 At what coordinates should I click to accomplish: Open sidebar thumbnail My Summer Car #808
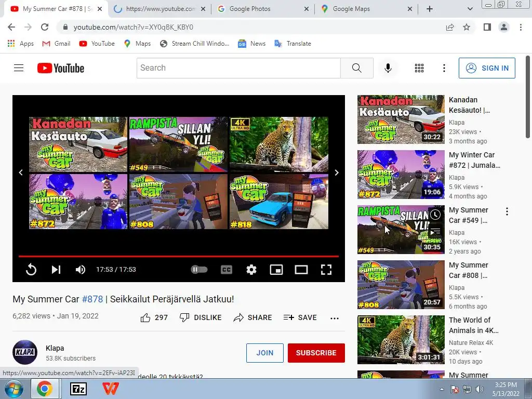point(401,285)
